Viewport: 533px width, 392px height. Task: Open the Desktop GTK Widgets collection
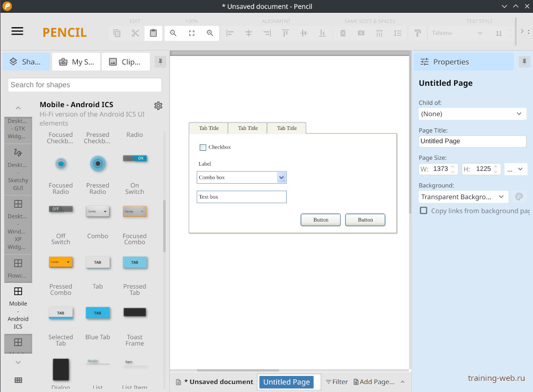click(x=18, y=129)
